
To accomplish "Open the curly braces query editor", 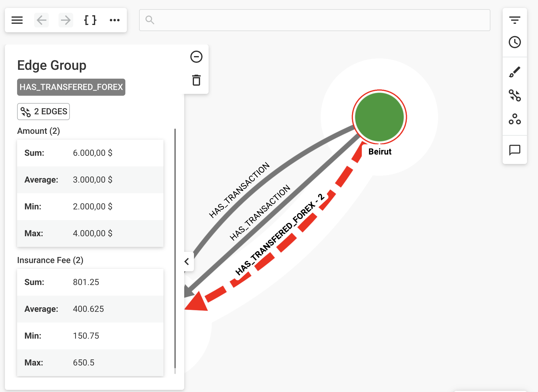I will pyautogui.click(x=90, y=20).
